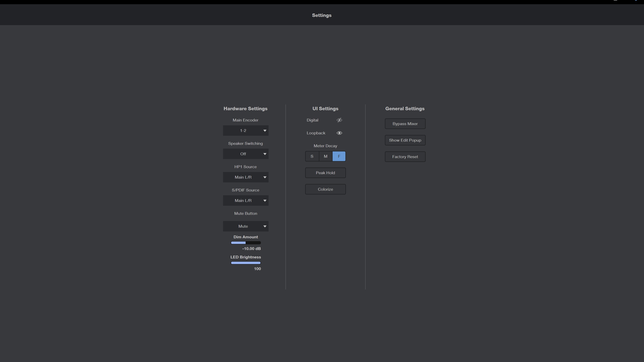Image resolution: width=644 pixels, height=362 pixels.
Task: Select the fast (F) Meter Decay option
Action: click(x=339, y=156)
